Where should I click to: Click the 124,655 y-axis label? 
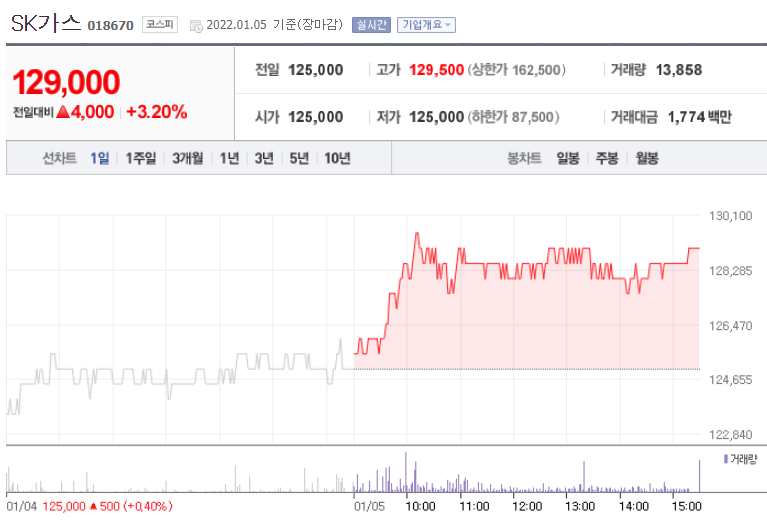730,380
